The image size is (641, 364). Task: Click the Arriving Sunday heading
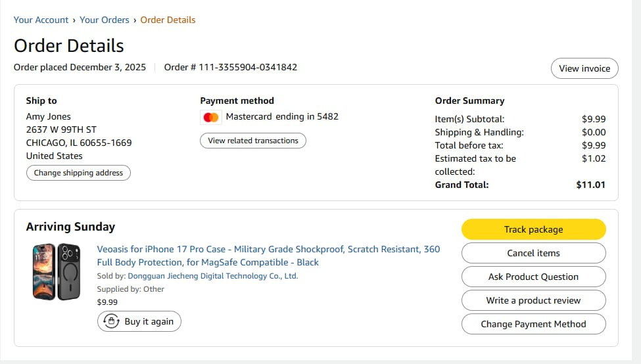pos(70,227)
